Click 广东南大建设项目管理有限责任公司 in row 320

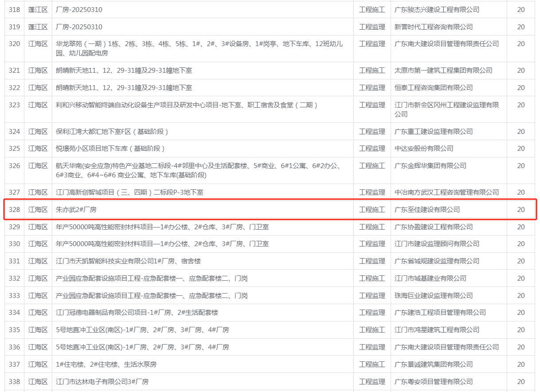coord(446,44)
